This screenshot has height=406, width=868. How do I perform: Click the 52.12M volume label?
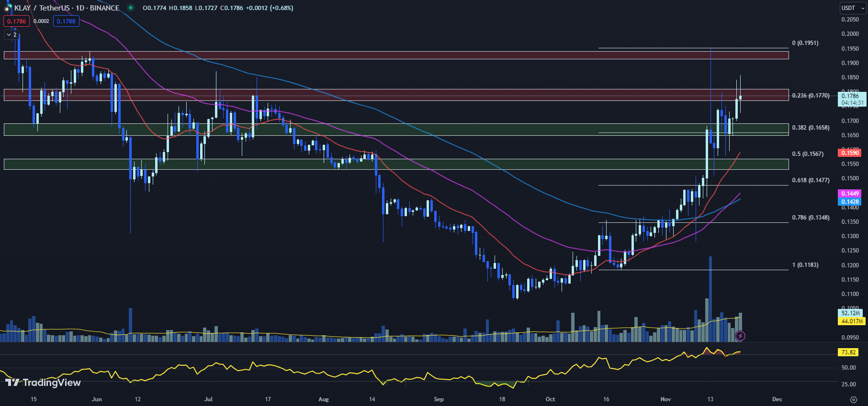coord(851,313)
